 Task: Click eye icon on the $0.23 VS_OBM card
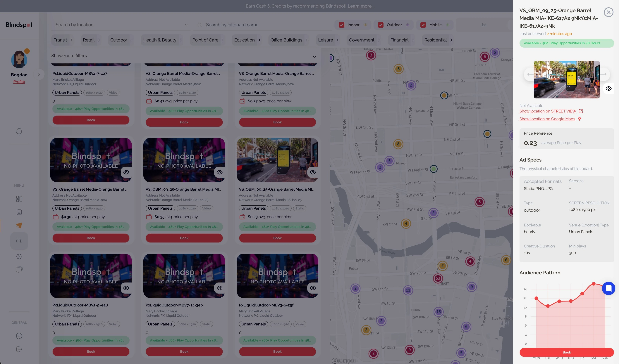(x=313, y=172)
